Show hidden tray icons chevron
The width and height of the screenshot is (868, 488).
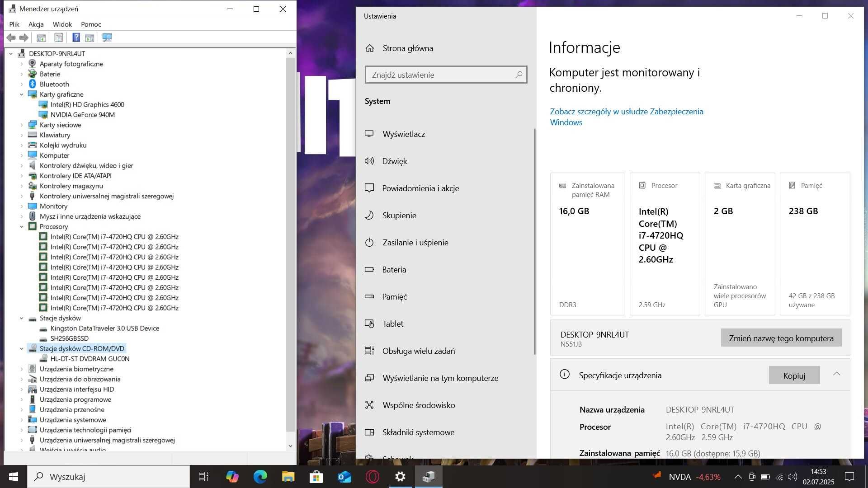[738, 477]
